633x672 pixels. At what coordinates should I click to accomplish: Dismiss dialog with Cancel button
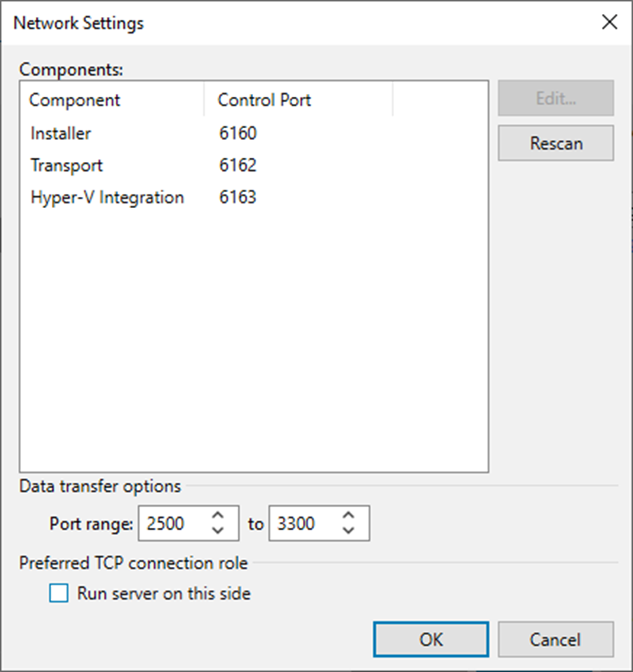(555, 639)
